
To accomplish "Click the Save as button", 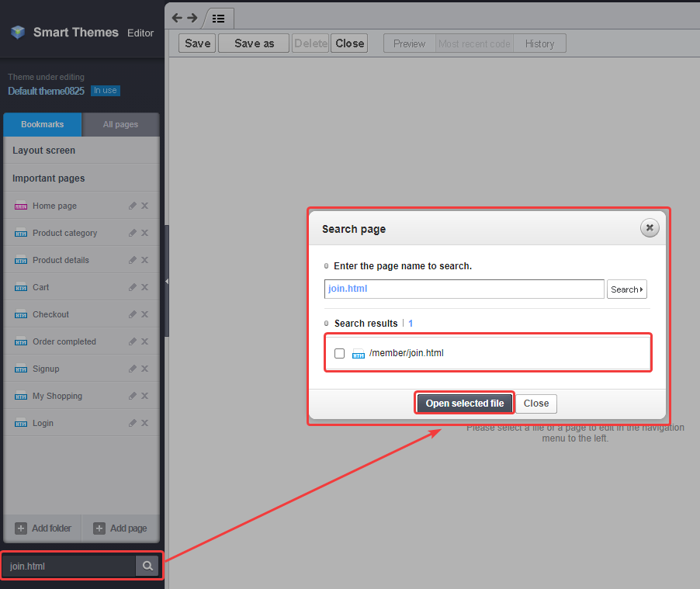I will (253, 43).
